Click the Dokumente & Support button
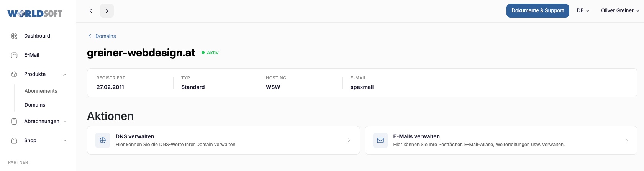Screen dimensions: 644x171 [537, 11]
